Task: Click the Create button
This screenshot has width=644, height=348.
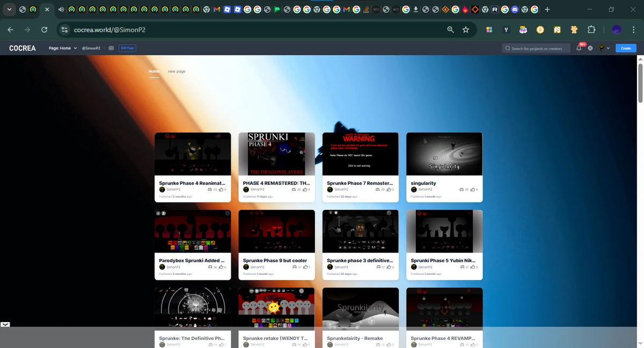Action: tap(625, 48)
